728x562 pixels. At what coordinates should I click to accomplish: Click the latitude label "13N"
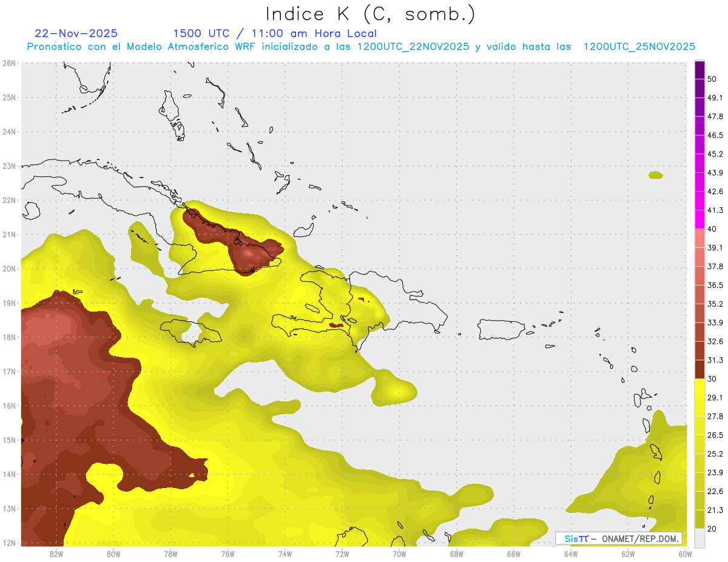coord(9,509)
